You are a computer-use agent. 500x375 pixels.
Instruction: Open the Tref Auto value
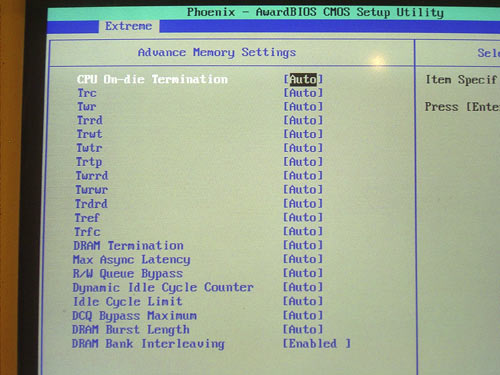pos(303,218)
